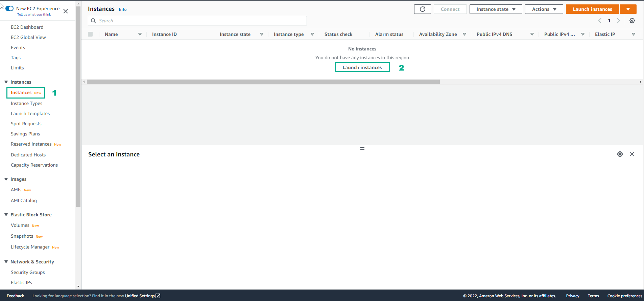This screenshot has width=644, height=301.
Task: Open Instance state dropdown
Action: pos(496,9)
